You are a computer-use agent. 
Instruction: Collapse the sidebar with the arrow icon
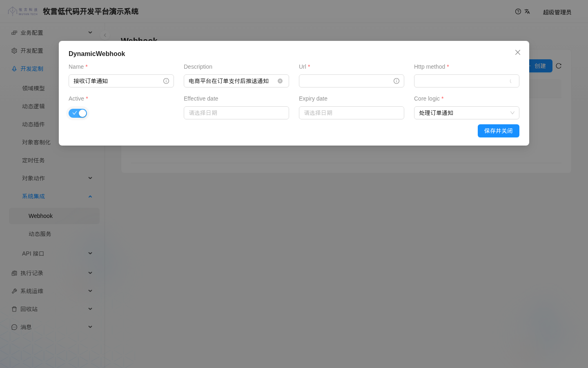pyautogui.click(x=105, y=35)
